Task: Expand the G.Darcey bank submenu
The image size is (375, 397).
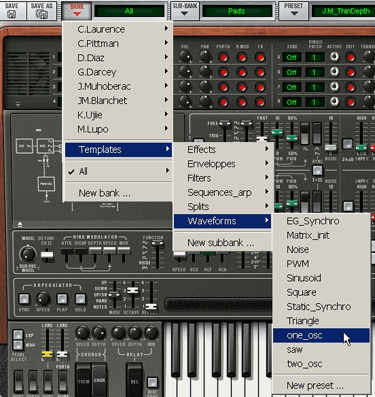Action: (x=118, y=72)
